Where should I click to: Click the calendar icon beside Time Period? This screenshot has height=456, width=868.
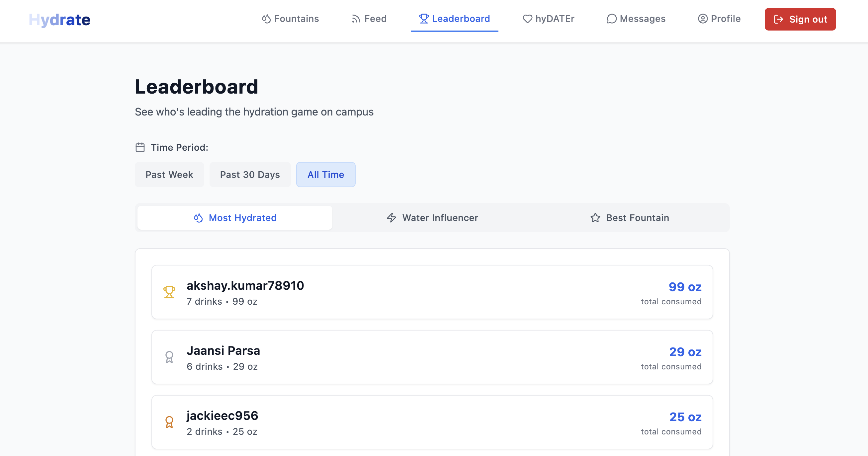point(140,147)
